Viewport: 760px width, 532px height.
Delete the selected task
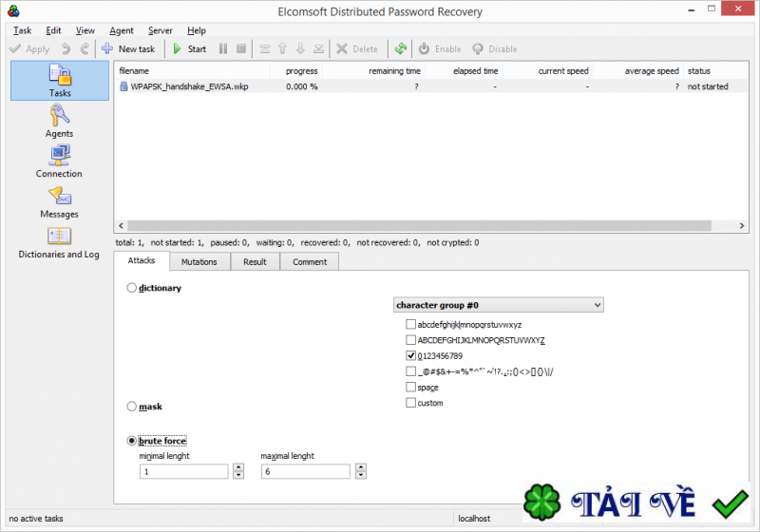coord(357,49)
